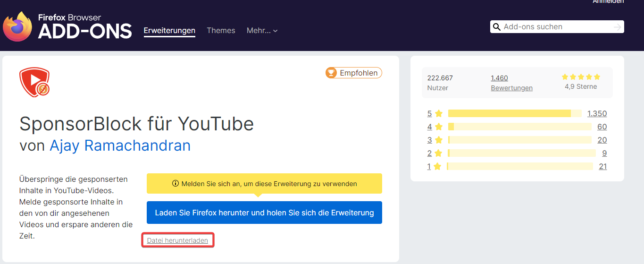Click the SponsorBlock extension icon
The height and width of the screenshot is (264, 644).
(x=34, y=82)
